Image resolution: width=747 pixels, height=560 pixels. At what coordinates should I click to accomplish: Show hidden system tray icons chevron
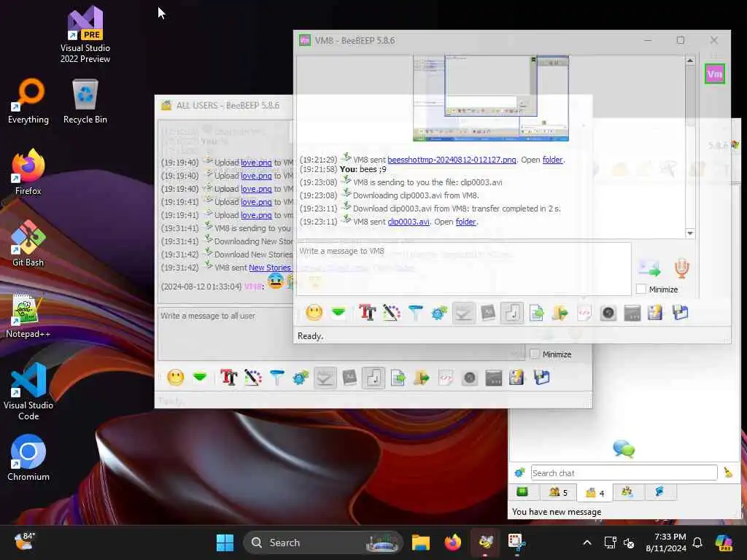click(587, 542)
